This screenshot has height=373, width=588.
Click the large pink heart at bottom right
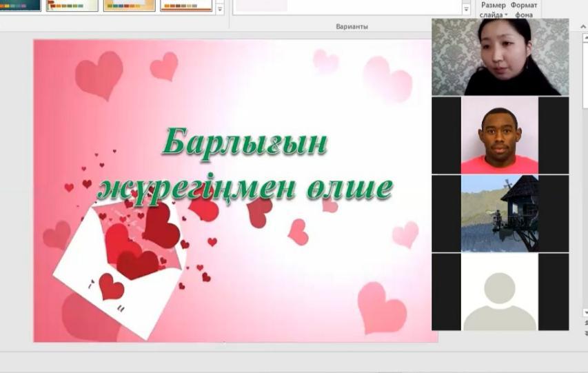pyautogui.click(x=381, y=308)
